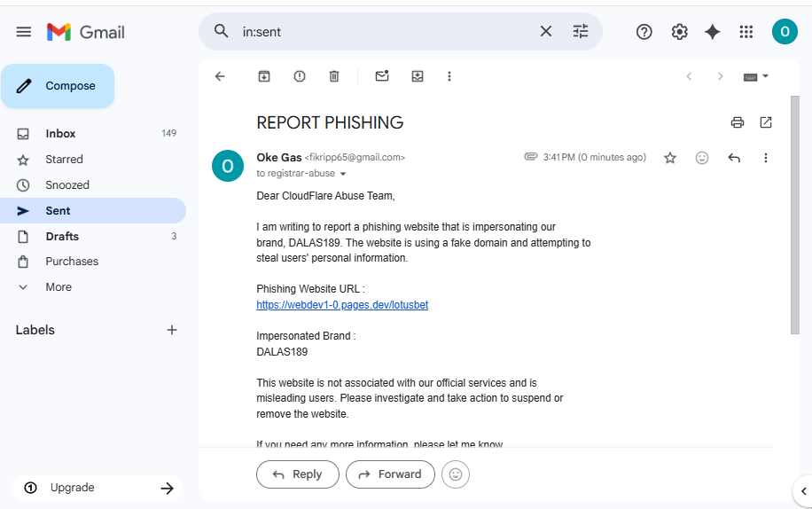Show the side panel with bottom-right arrow

pos(801,489)
